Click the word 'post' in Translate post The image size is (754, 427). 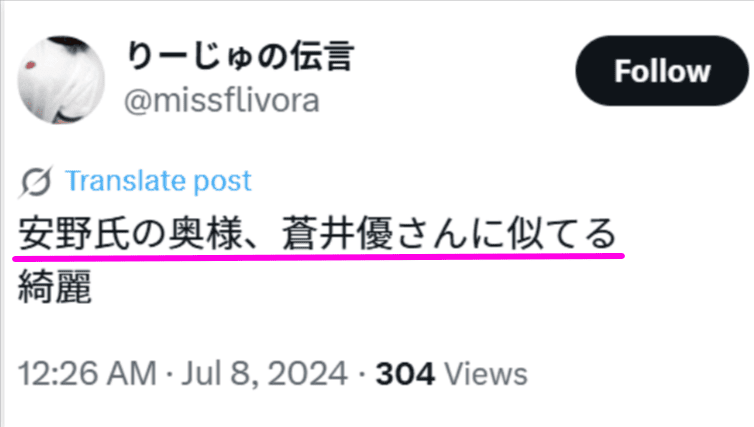point(222,182)
